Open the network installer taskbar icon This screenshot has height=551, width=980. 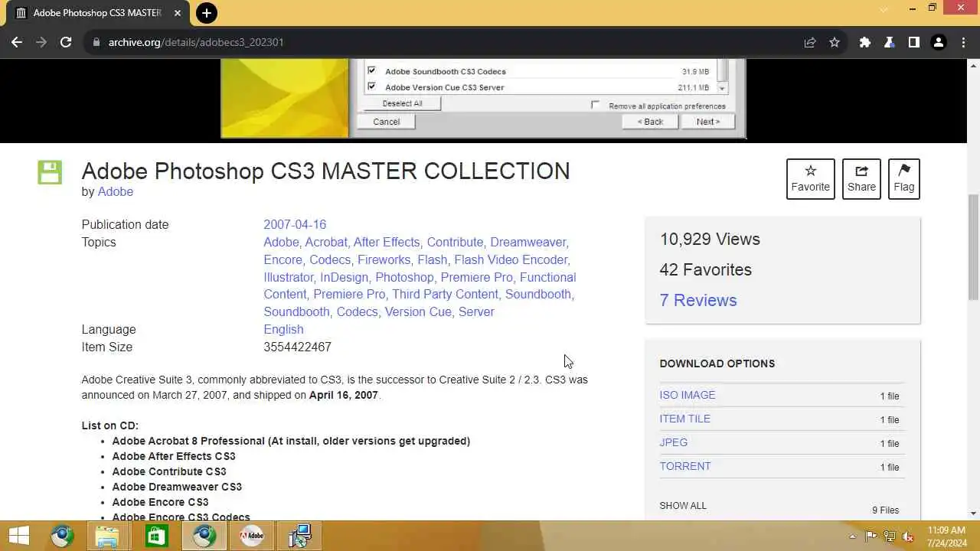[299, 536]
